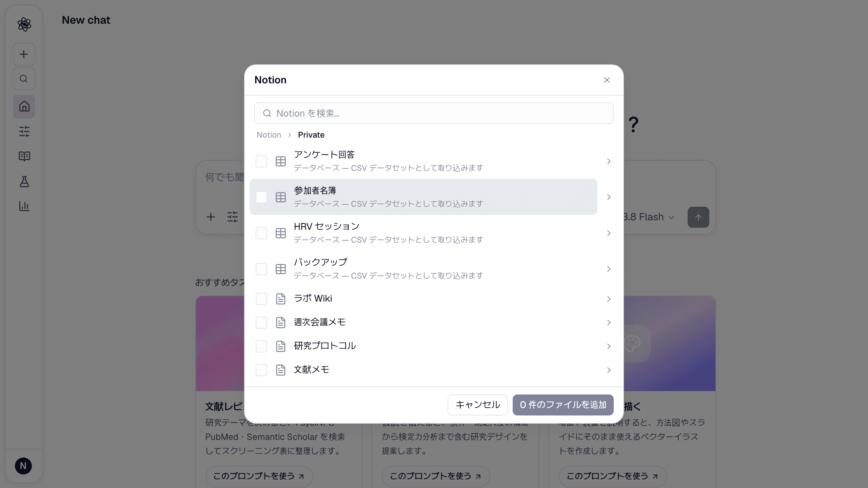Check the 参加者名簿 checkbox
868x488 pixels.
click(261, 197)
